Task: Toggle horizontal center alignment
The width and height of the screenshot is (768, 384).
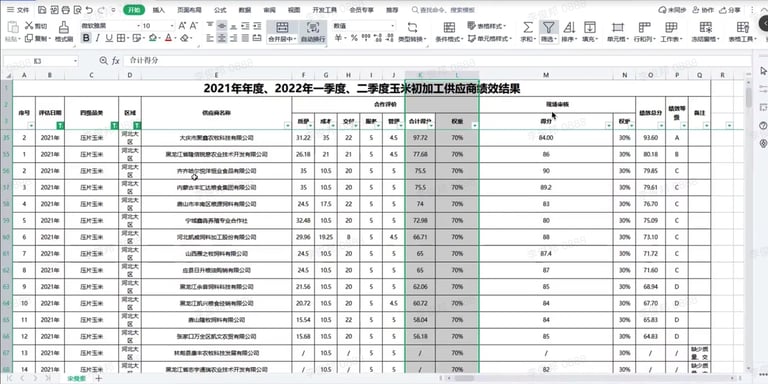Action: click(x=222, y=38)
